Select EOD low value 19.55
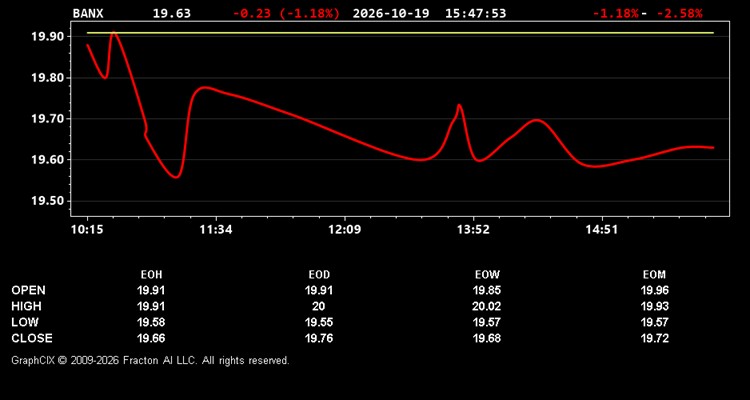Screen dimensions: 750x400 point(319,322)
